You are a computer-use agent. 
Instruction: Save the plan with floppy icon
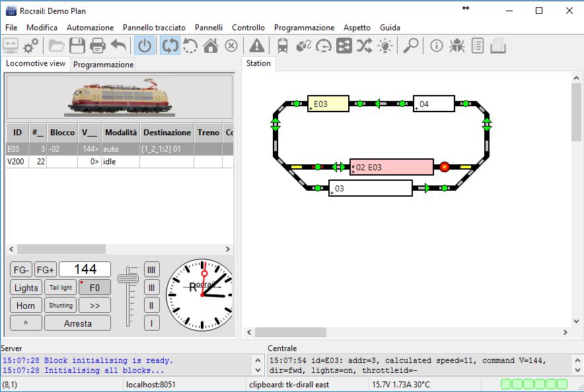pos(77,46)
